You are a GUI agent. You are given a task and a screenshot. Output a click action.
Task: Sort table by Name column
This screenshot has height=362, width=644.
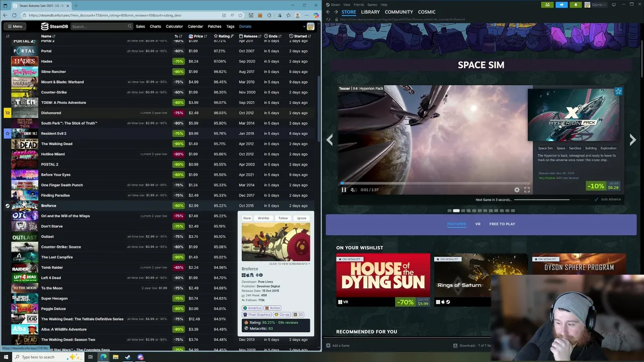tap(48, 36)
